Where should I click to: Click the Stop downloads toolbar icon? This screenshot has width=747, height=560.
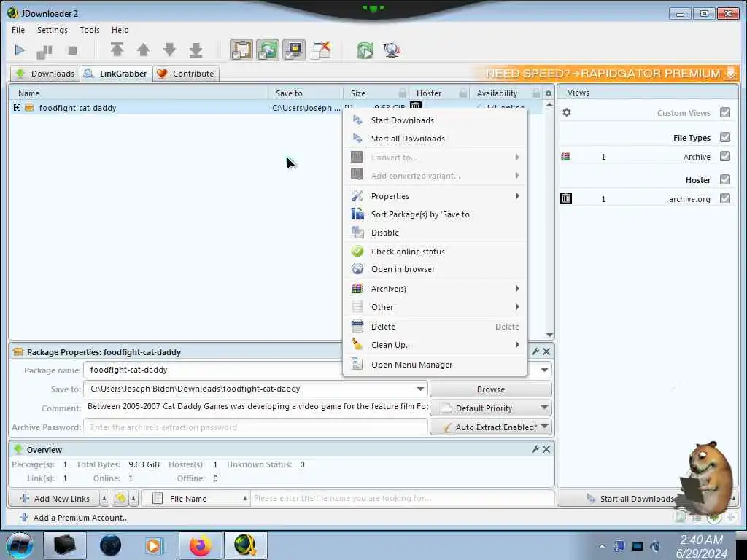tap(72, 50)
